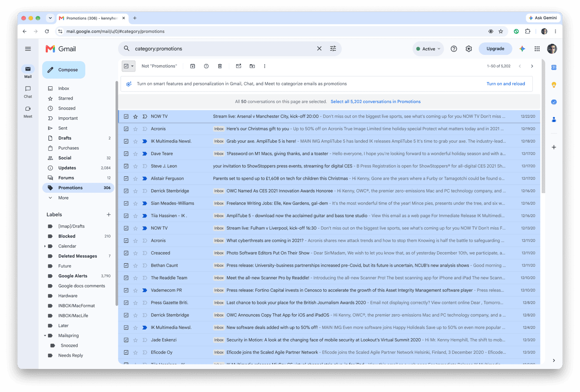Open the Active status dropdown
580x392 pixels.
[428, 49]
